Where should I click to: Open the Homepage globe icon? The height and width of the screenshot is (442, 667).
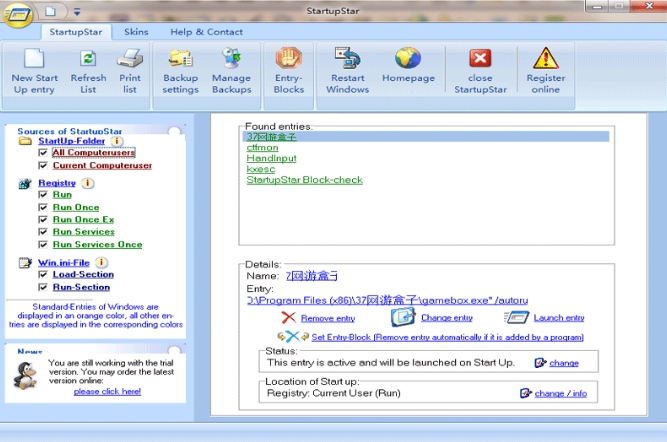(408, 58)
